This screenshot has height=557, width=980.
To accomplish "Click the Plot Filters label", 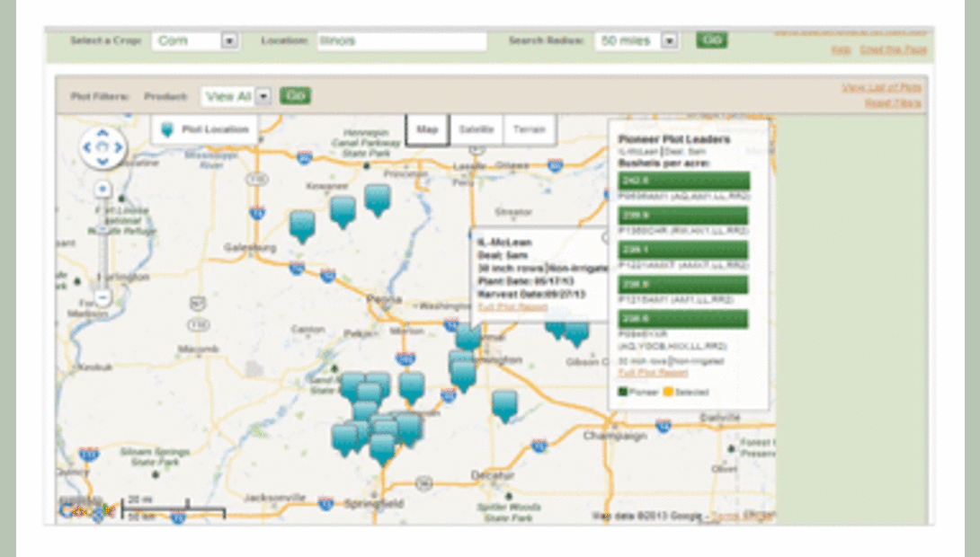I will [x=100, y=96].
